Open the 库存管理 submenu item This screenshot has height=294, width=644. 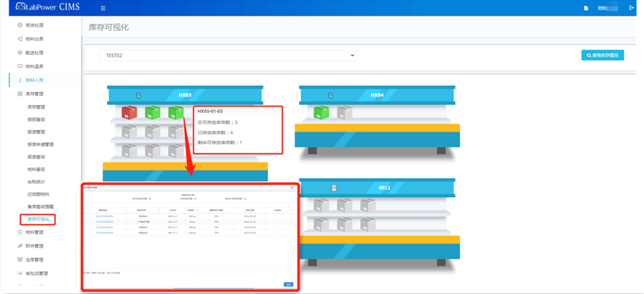36,107
